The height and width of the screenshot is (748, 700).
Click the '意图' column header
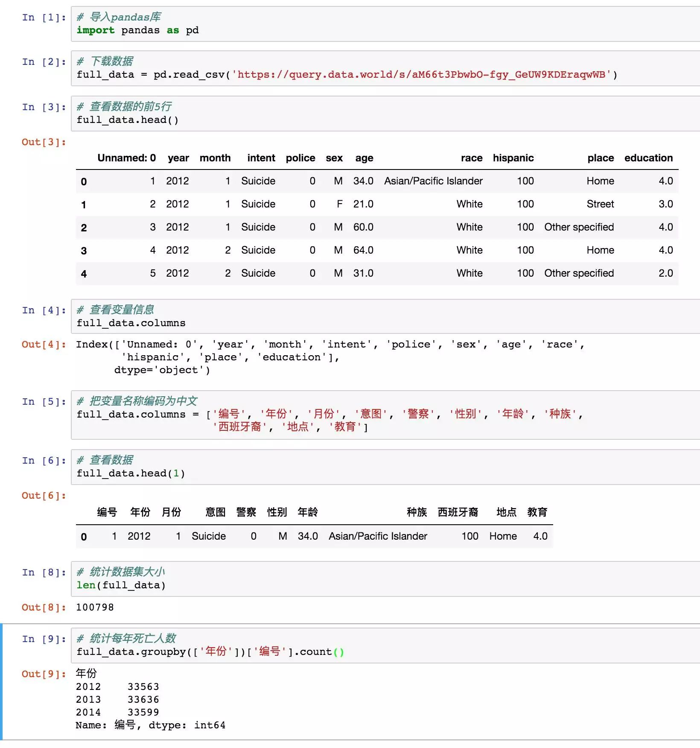click(x=216, y=512)
